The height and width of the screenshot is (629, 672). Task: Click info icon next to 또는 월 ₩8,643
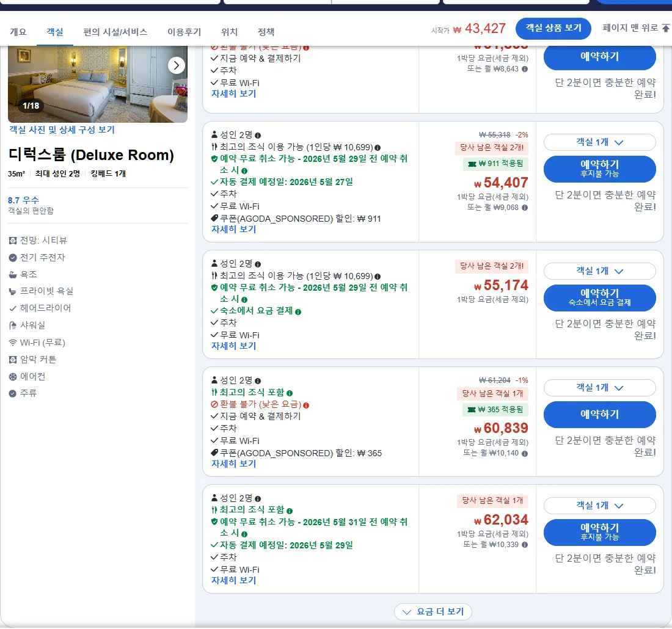525,69
